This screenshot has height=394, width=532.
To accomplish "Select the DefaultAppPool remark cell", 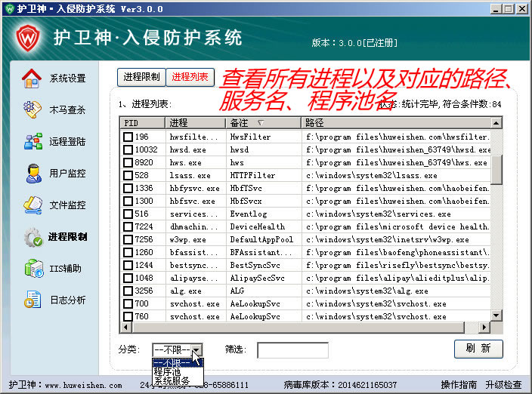I will coord(262,239).
